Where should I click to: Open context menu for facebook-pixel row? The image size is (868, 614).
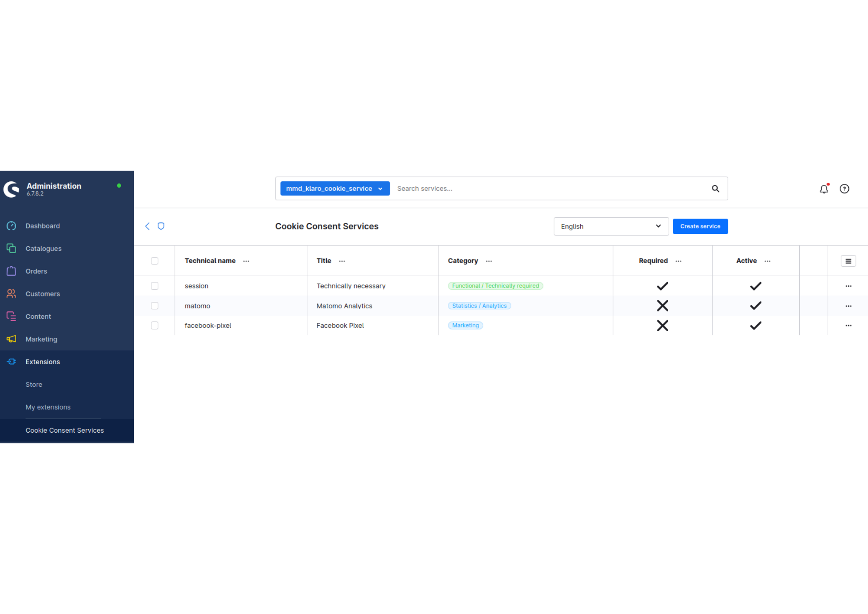tap(848, 326)
